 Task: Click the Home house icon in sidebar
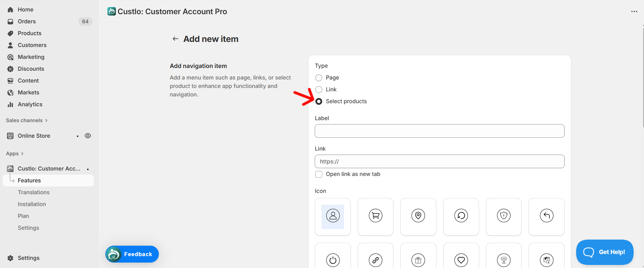[x=10, y=9]
